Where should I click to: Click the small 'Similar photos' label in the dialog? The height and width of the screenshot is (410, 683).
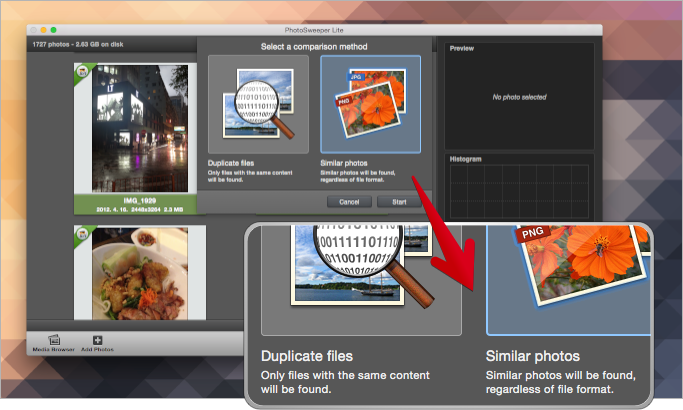coord(344,163)
